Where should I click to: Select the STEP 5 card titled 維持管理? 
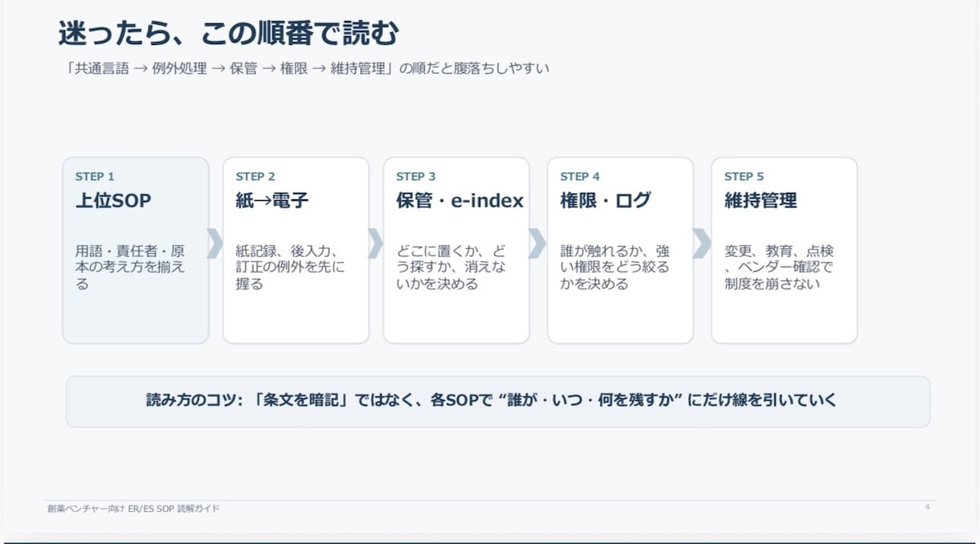coord(784,251)
